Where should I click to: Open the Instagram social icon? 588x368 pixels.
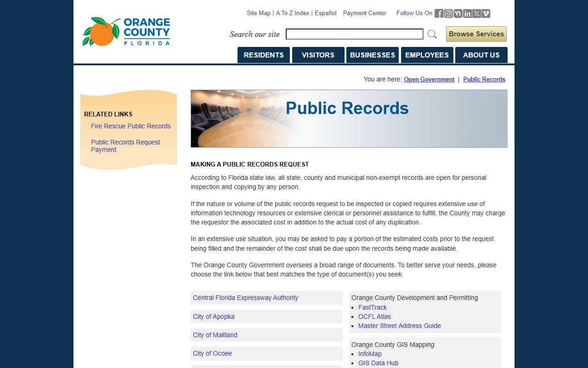448,13
